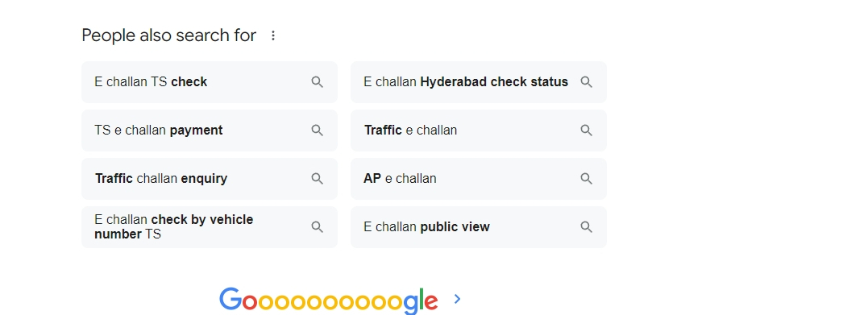Click the red 'o' in the Google pagination logo

[x=250, y=302]
